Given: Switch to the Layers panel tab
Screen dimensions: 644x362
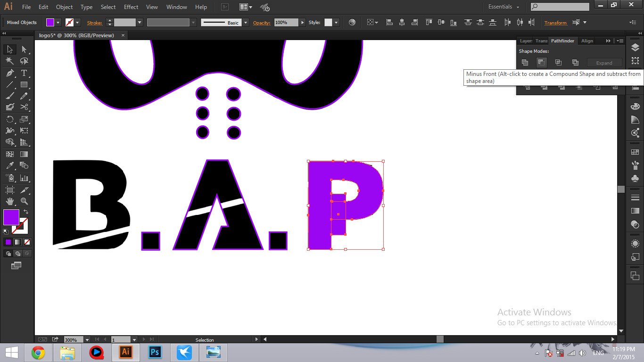Looking at the screenshot, I should [x=526, y=41].
